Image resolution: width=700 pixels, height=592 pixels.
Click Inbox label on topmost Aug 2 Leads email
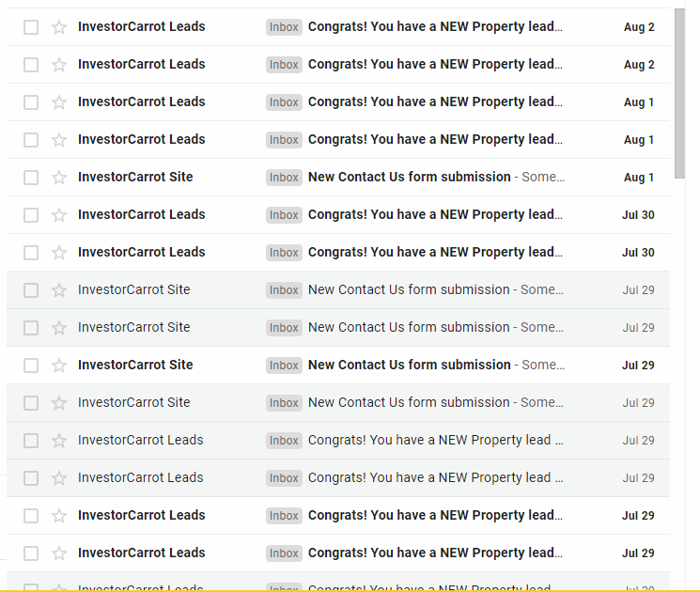pos(284,27)
